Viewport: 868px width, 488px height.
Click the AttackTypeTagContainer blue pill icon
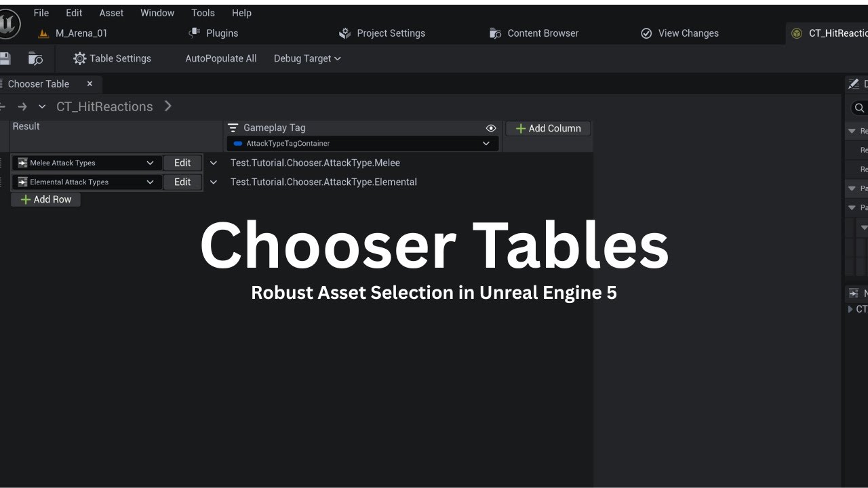tap(237, 144)
